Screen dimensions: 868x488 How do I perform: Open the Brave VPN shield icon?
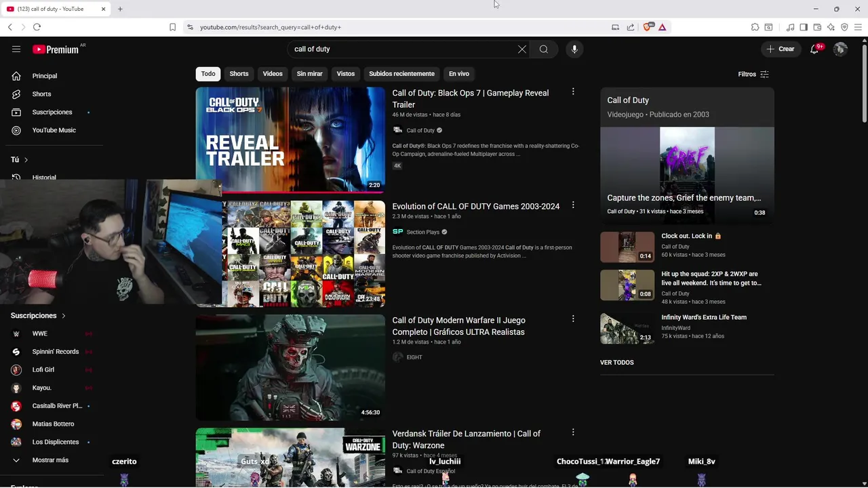(x=844, y=27)
